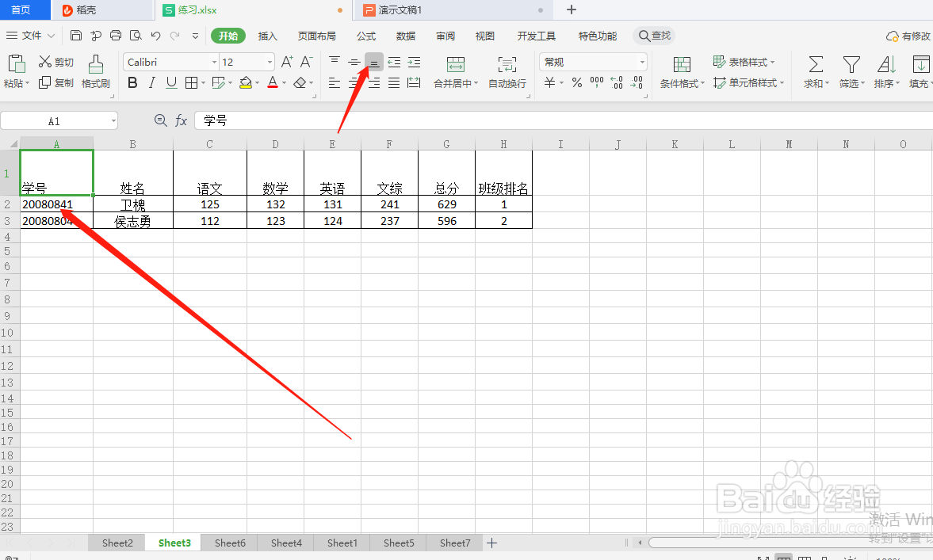The height and width of the screenshot is (560, 933).
Task: Open number format 常规 dropdown
Action: tap(642, 62)
